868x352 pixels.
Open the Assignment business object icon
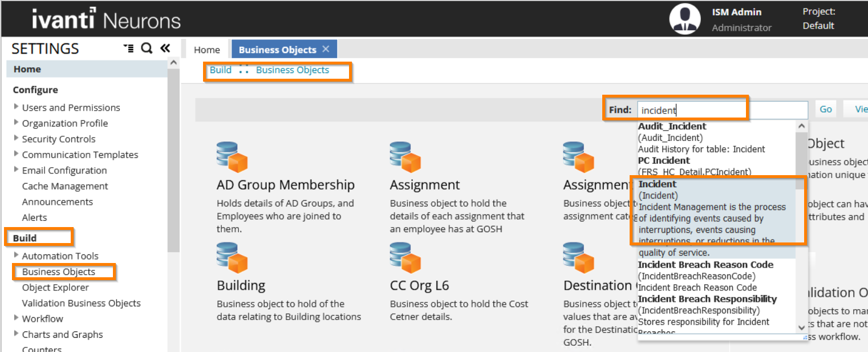pos(405,157)
